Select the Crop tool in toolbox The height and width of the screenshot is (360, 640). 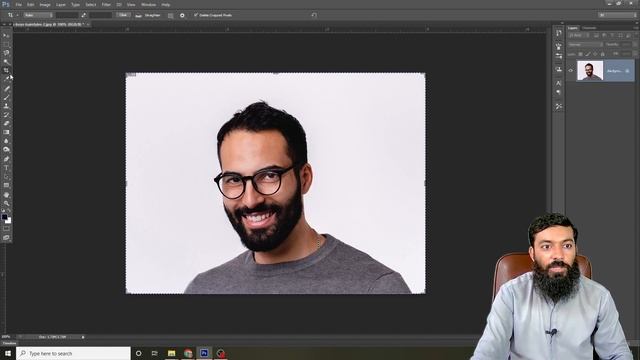(6, 70)
